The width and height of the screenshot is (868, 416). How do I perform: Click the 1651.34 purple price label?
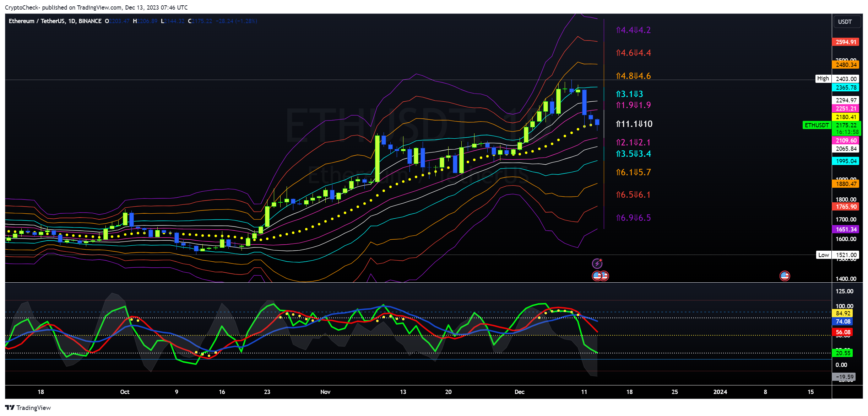point(846,229)
